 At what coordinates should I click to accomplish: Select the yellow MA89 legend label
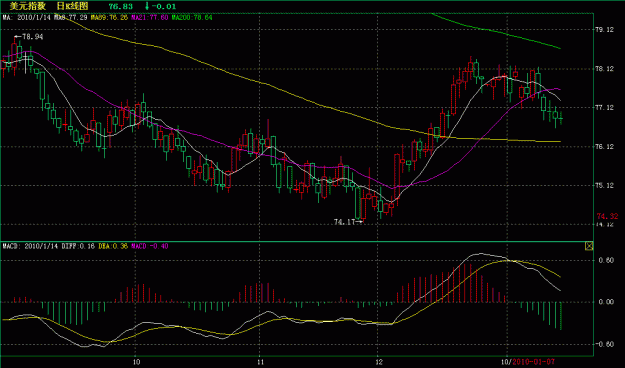(110, 18)
